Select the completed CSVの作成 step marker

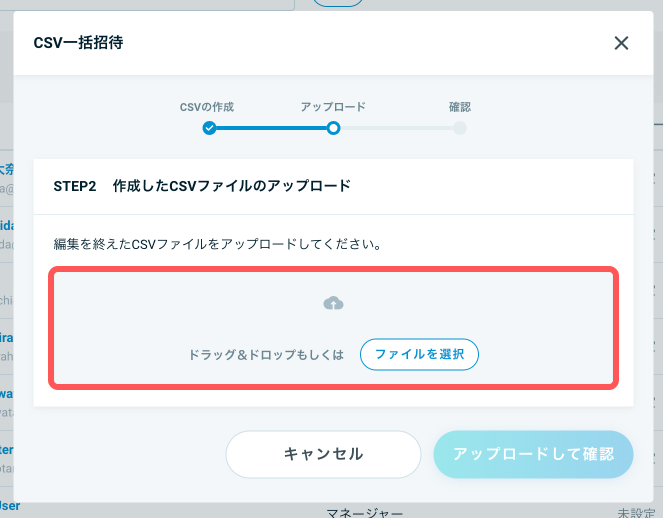click(x=209, y=128)
